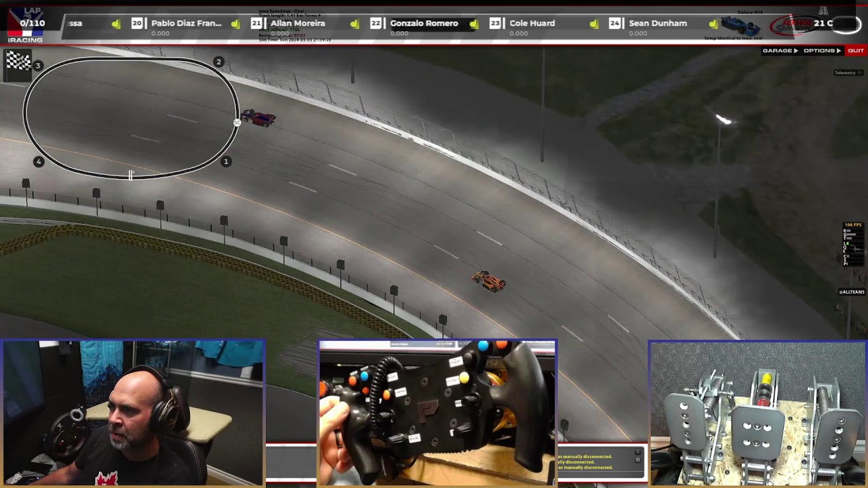
Task: Click the orange car on track
Action: (x=489, y=281)
